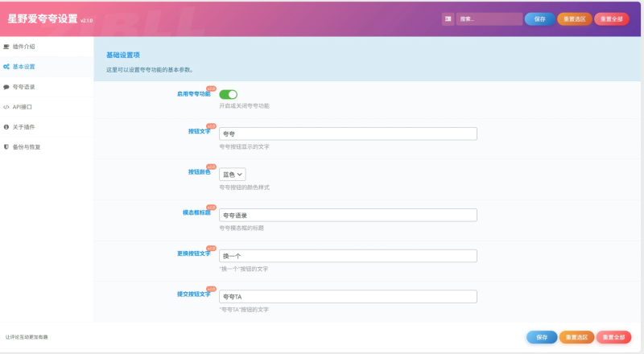Click the 基本设置 gears icon
The height and width of the screenshot is (354, 644).
[6, 67]
